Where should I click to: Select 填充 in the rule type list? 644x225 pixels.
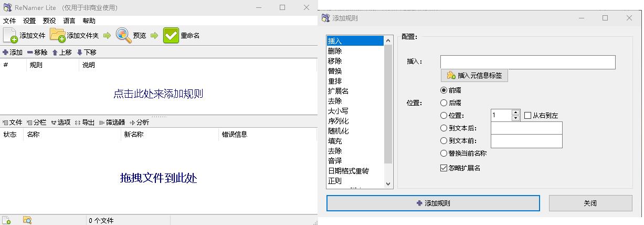(355, 141)
